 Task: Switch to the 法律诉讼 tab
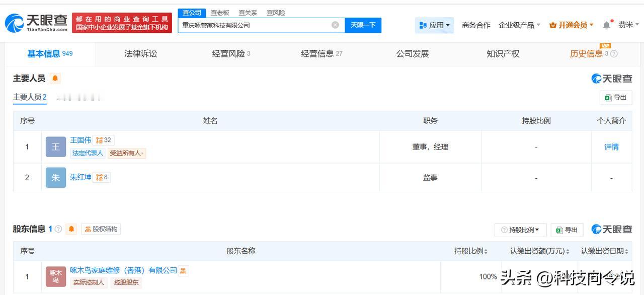(x=141, y=54)
